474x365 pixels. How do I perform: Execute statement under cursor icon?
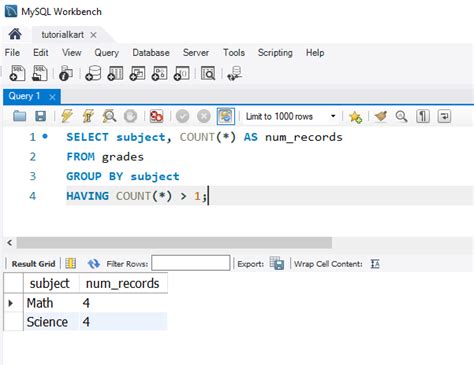pos(88,116)
